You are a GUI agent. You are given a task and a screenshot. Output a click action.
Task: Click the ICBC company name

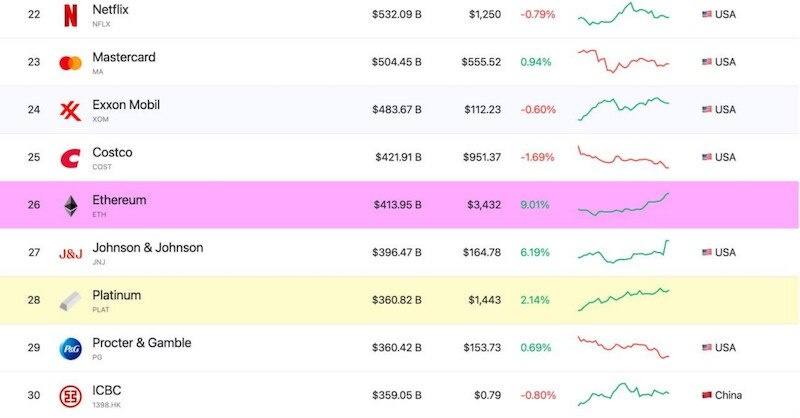pos(106,390)
